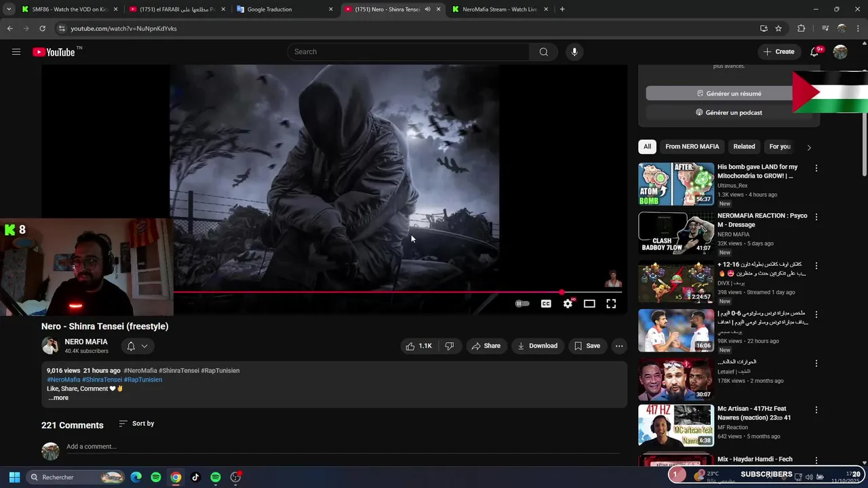This screenshot has width=868, height=488.
Task: Click the Chrome address bar URL
Action: 123,28
